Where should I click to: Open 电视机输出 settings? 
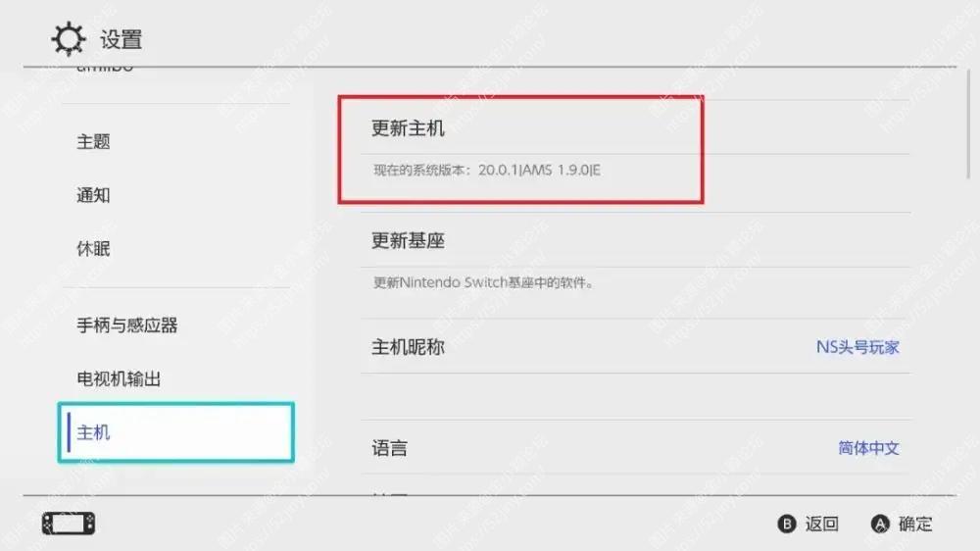click(119, 379)
